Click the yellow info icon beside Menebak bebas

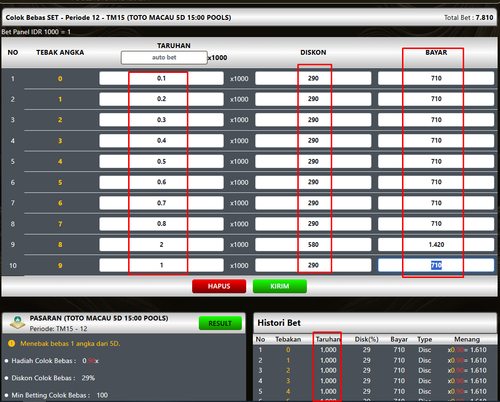coord(11,343)
